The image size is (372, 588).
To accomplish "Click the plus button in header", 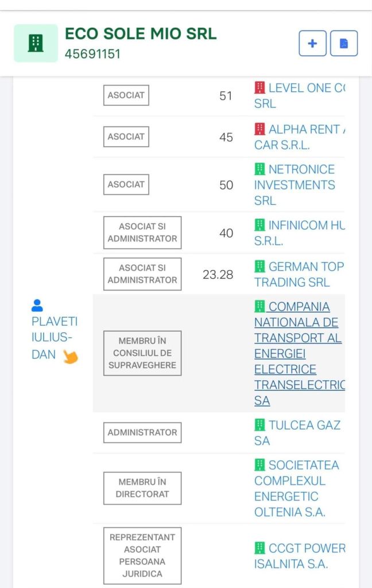I will click(313, 44).
